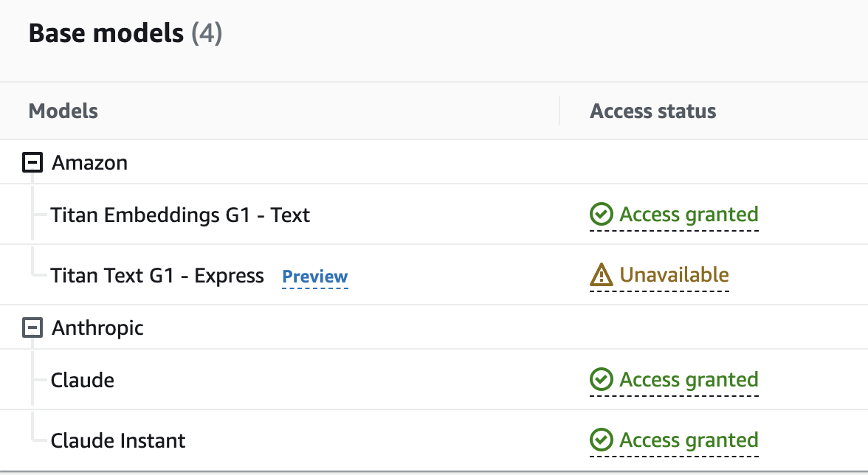The height and width of the screenshot is (475, 868).
Task: Click the Anthropic provider label
Action: pyautogui.click(x=97, y=328)
